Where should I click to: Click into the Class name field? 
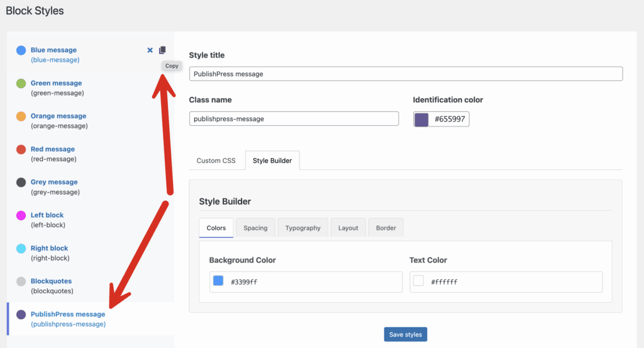(x=294, y=119)
